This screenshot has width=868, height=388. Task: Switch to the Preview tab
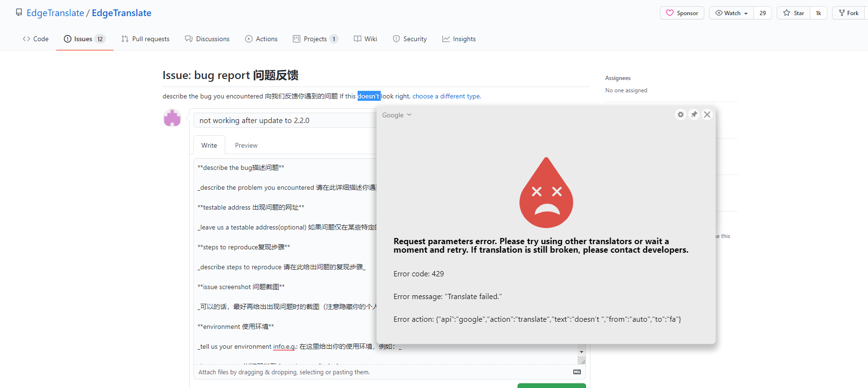click(246, 145)
